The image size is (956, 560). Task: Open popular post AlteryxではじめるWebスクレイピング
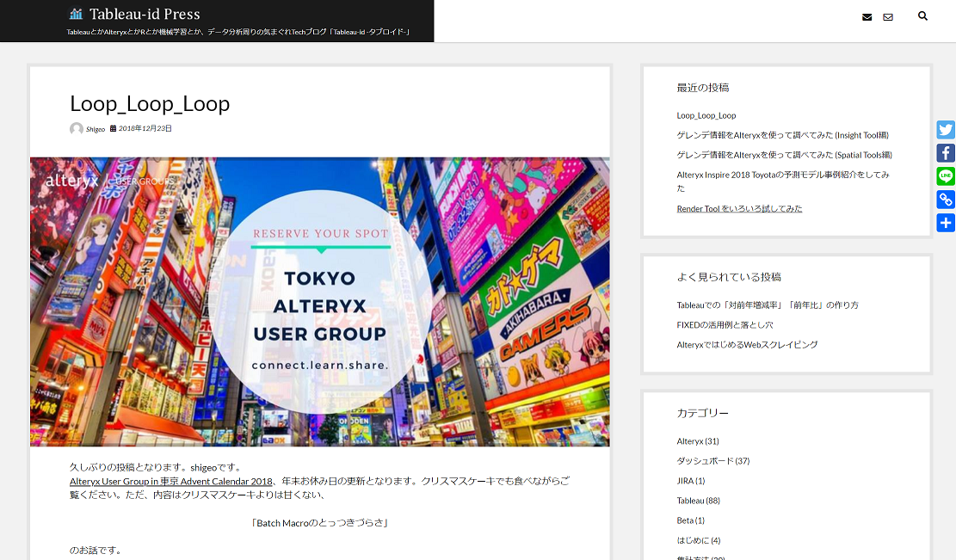(x=748, y=344)
